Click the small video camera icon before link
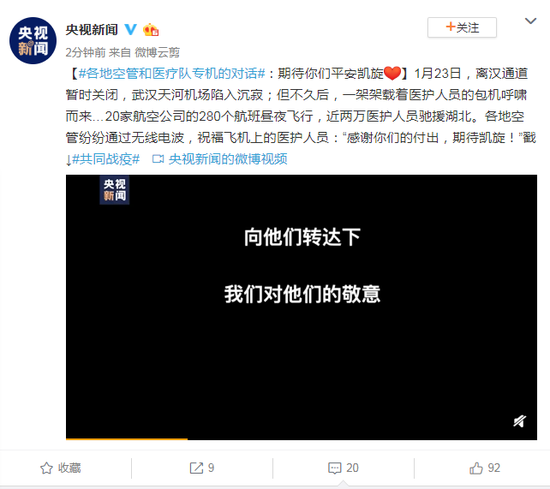 pos(158,159)
